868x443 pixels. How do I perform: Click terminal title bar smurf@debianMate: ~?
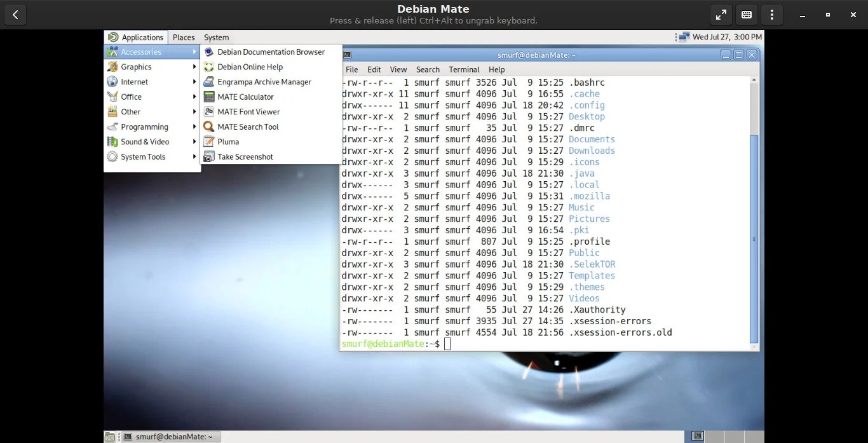click(537, 55)
